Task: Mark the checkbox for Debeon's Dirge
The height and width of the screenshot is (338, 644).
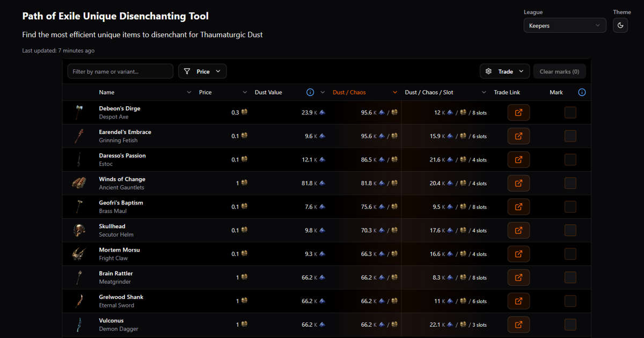Action: pos(570,112)
